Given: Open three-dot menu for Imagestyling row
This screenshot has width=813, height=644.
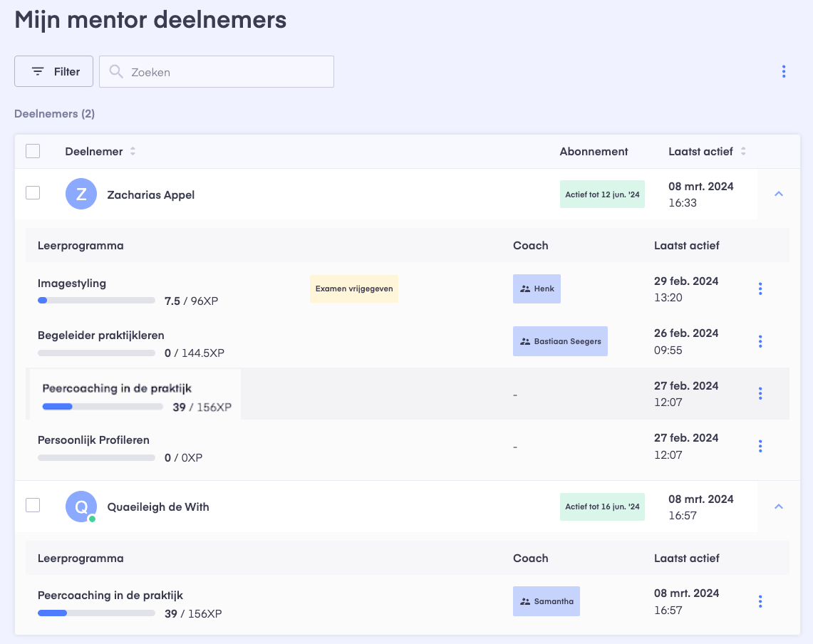Looking at the screenshot, I should (760, 289).
